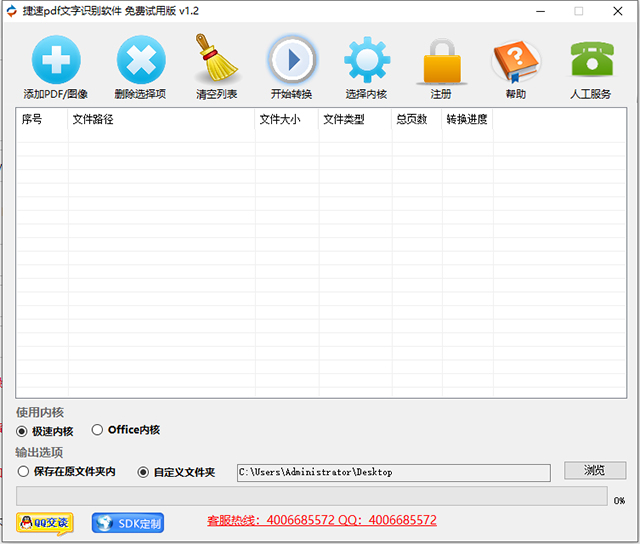Minimize the window
Screen dimensions: 640x544
point(541,11)
